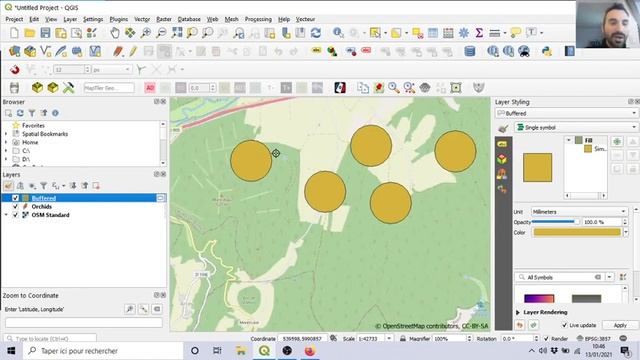Toggle editing with the pencil icon
Screen dimensions: 640x360
[133, 51]
